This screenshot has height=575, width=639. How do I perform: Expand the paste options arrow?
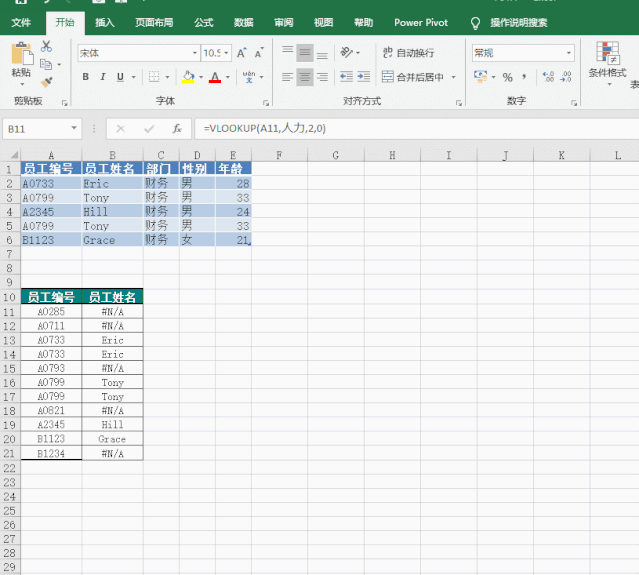click(x=22, y=84)
